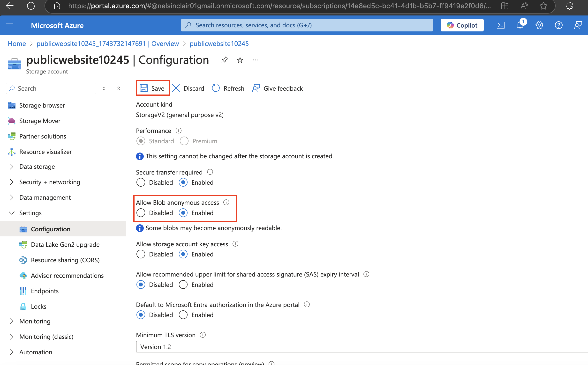Click storage account key access info icon
Image resolution: width=588 pixels, height=365 pixels.
[235, 244]
